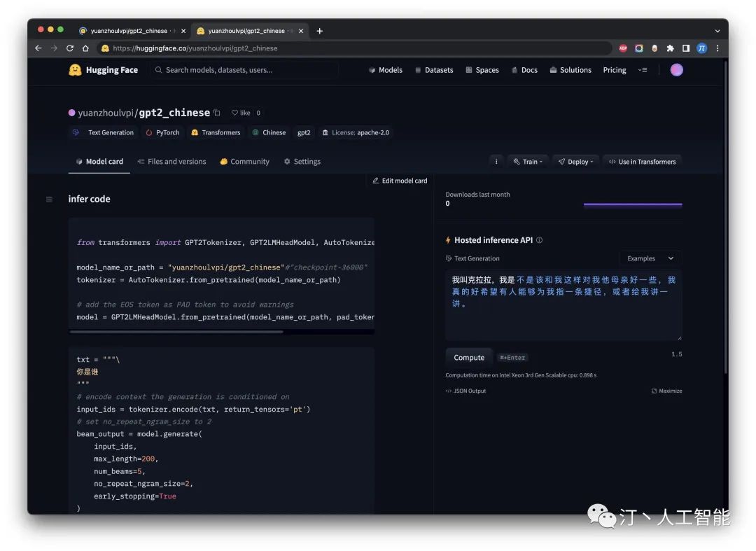Open the Files and versions tab

(x=171, y=162)
